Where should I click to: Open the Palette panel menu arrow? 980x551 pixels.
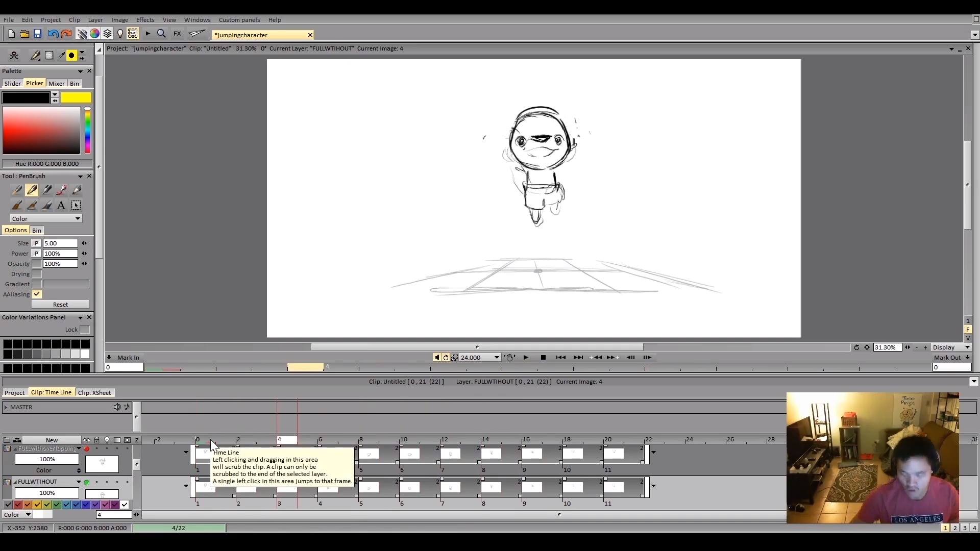point(80,71)
